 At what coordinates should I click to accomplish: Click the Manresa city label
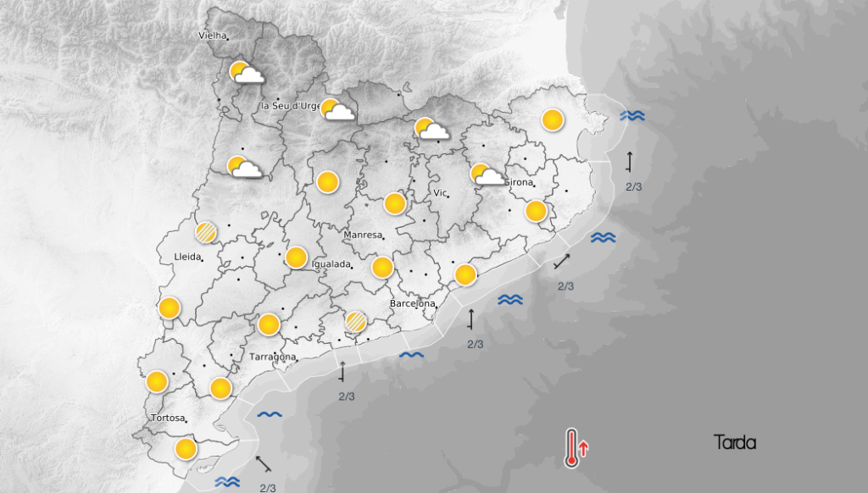click(x=363, y=235)
